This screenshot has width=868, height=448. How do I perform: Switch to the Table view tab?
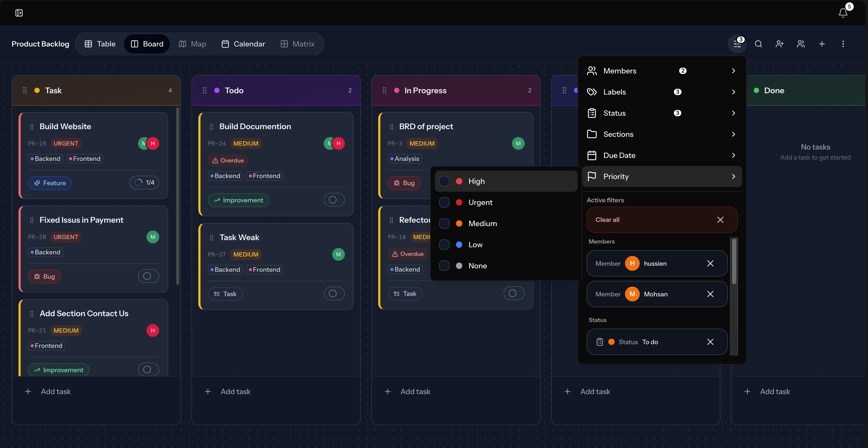coord(100,44)
